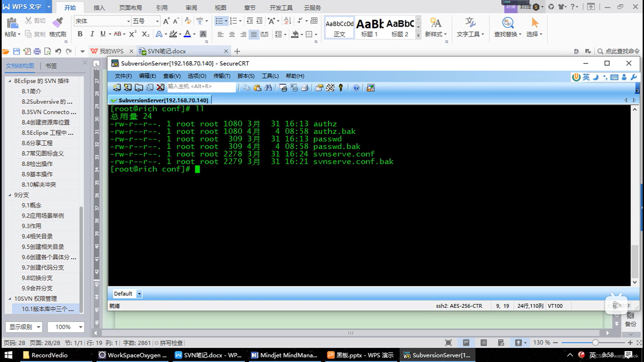Open the 审阅 ribbon tab
Image resolution: width=644 pixels, height=362 pixels.
[x=191, y=7]
